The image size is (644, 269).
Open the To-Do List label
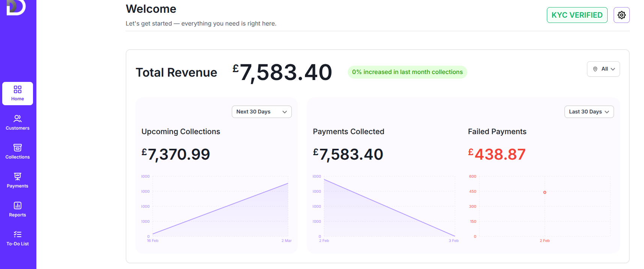coord(18,244)
